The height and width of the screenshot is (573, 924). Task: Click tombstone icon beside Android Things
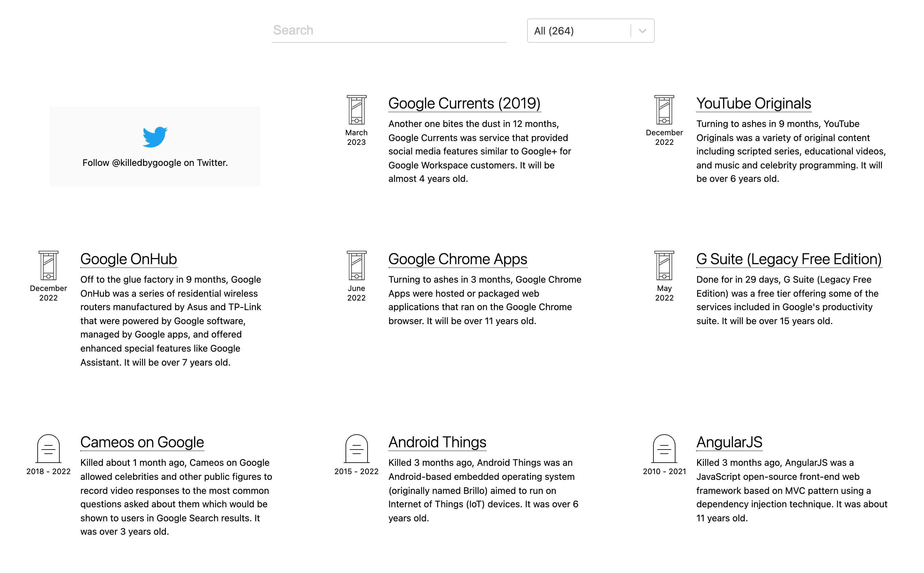point(356,449)
